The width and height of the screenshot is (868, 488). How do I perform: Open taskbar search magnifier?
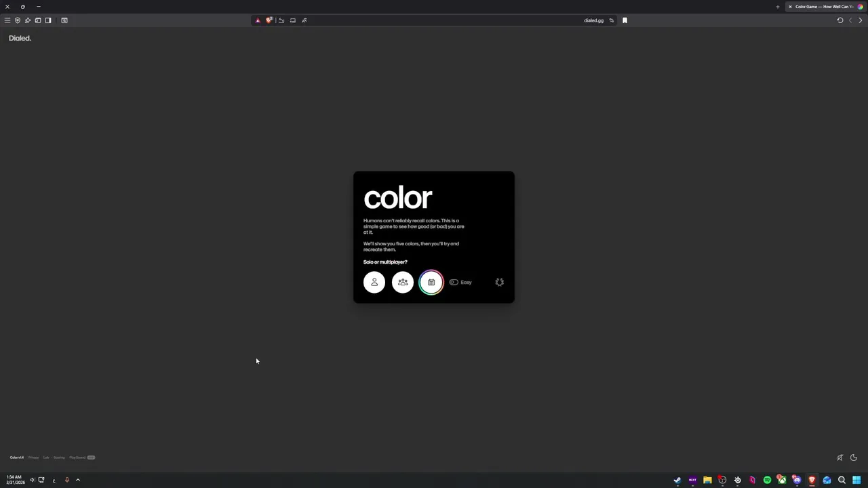842,480
